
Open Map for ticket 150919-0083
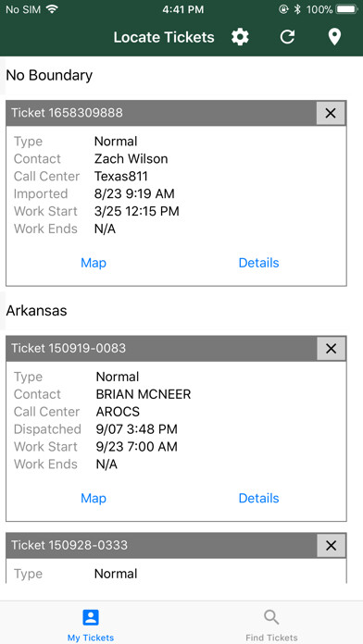click(94, 498)
